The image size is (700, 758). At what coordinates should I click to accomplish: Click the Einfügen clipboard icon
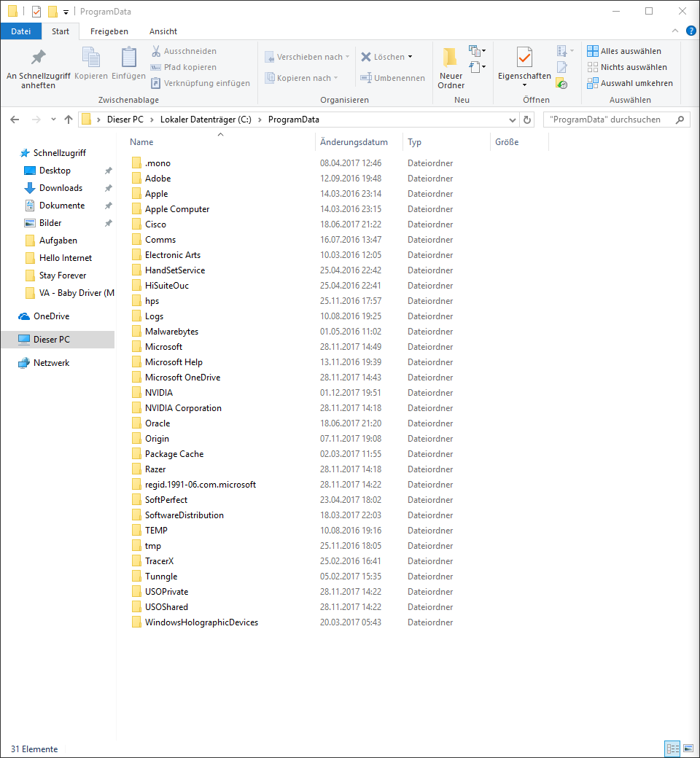click(x=128, y=58)
